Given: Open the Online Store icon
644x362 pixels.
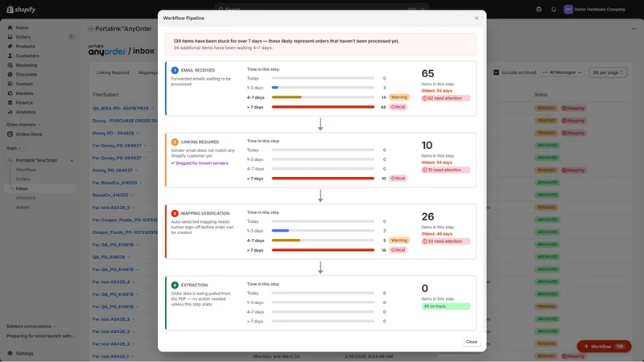Looking at the screenshot, I should (x=10, y=134).
